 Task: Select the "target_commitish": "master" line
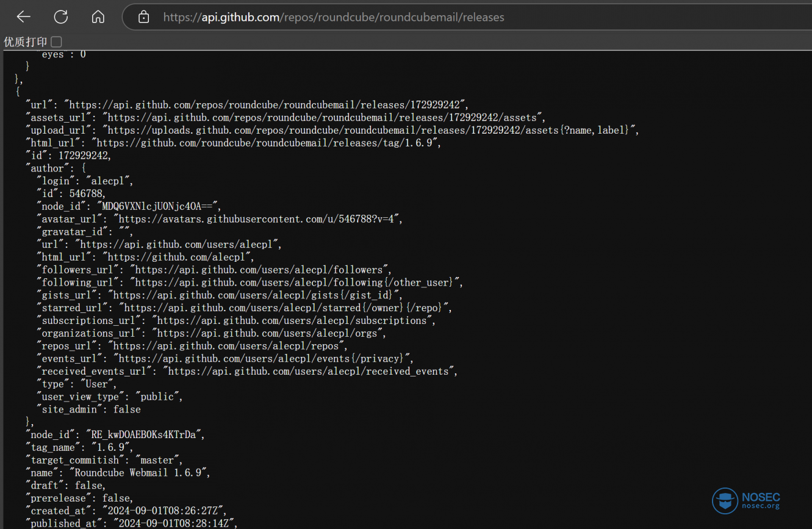pos(104,460)
